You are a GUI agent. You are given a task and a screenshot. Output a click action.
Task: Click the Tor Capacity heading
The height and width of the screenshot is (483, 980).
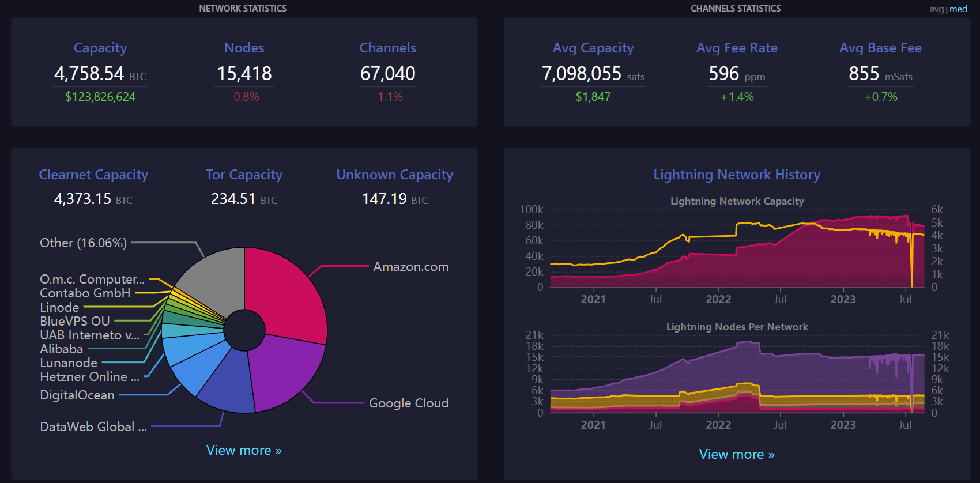coord(244,175)
